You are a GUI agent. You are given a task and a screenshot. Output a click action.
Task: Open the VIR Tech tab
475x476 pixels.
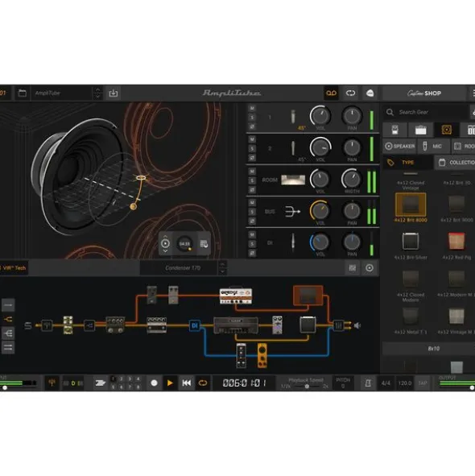pos(14,268)
